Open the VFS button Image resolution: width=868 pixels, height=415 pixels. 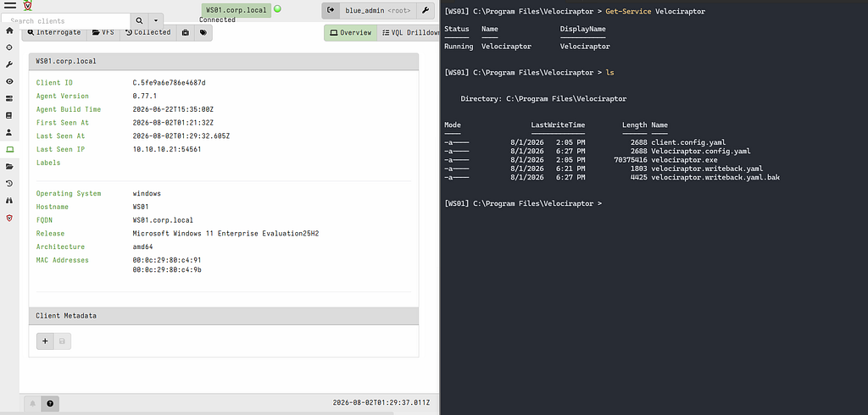tap(103, 33)
